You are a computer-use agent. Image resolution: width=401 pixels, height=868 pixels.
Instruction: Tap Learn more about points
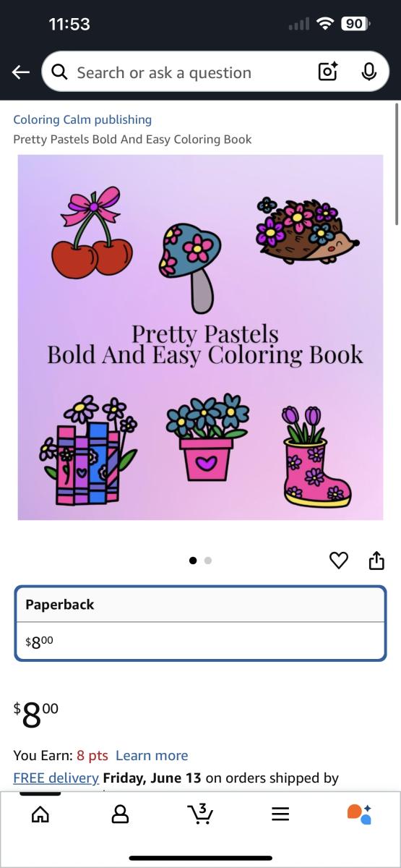[152, 755]
